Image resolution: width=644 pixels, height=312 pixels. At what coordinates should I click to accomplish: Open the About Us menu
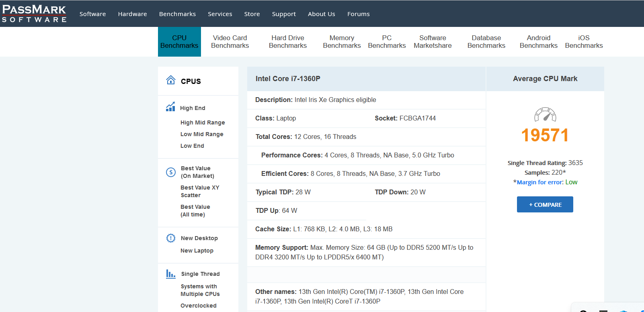click(322, 14)
